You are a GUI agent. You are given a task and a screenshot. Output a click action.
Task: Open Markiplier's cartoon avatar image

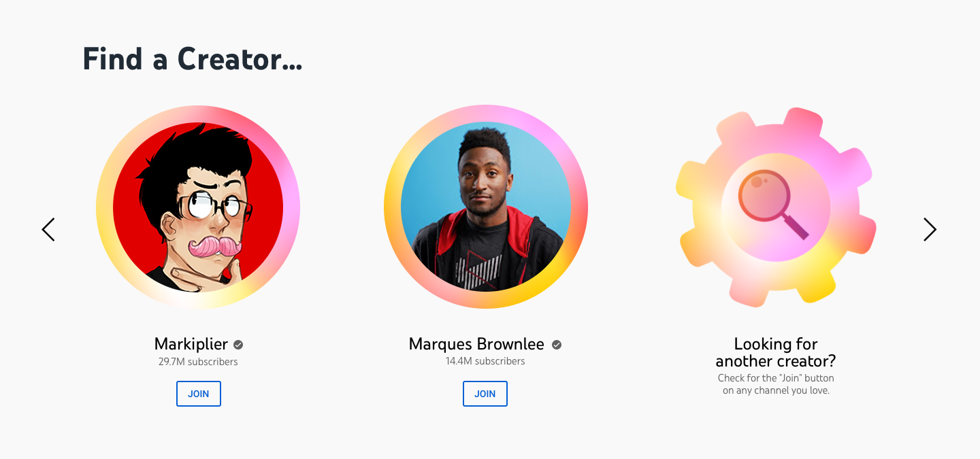198,207
